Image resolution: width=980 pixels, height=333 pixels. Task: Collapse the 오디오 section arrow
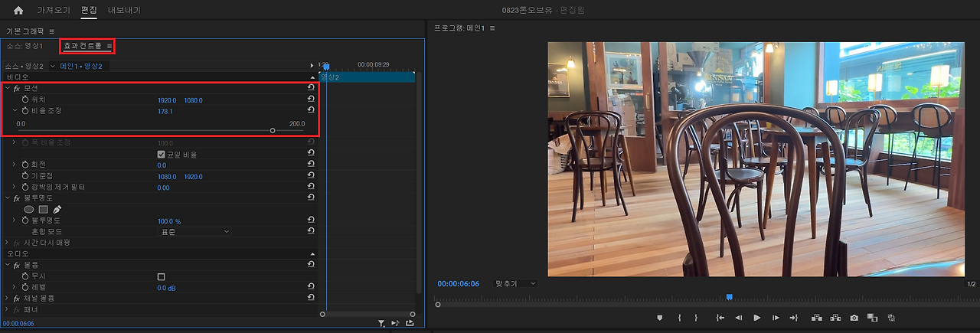312,253
